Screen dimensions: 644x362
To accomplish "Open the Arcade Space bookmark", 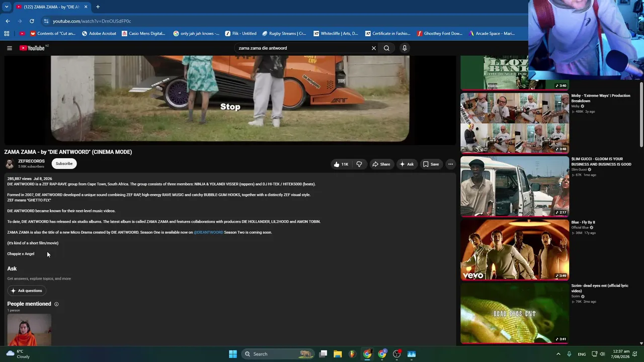I will 492,34.
